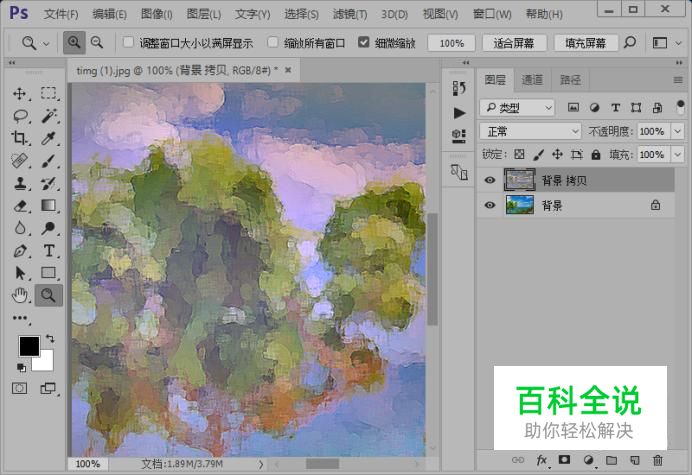Screen dimensions: 692x475
Task: Expand the collapsed toolbox double arrow
Action: coord(12,63)
